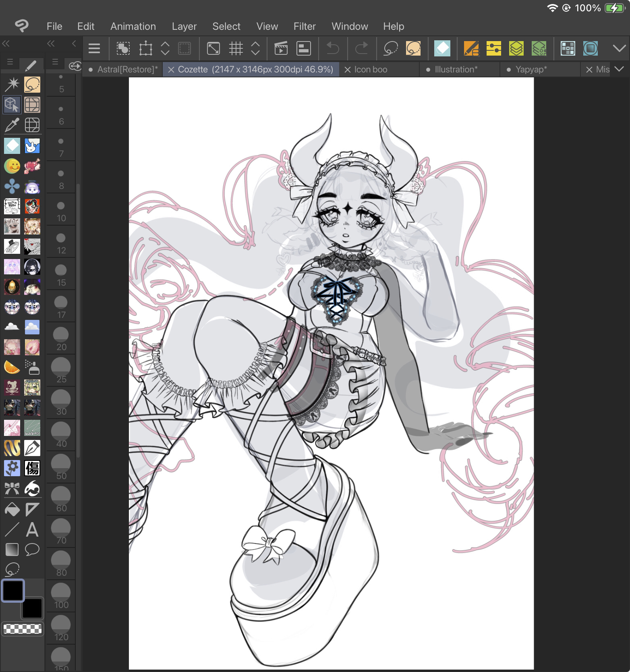Select the Gradient tool

(x=12, y=550)
